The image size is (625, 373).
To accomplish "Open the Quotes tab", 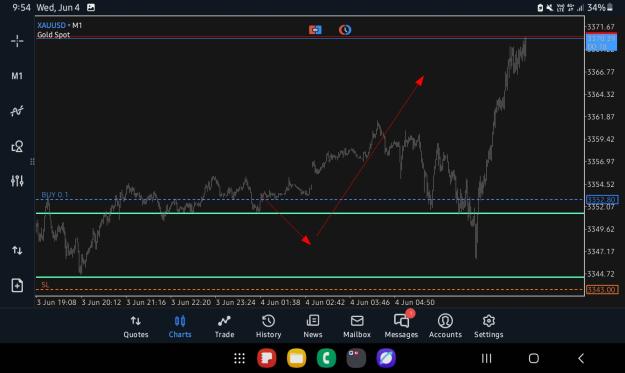I will (x=136, y=326).
